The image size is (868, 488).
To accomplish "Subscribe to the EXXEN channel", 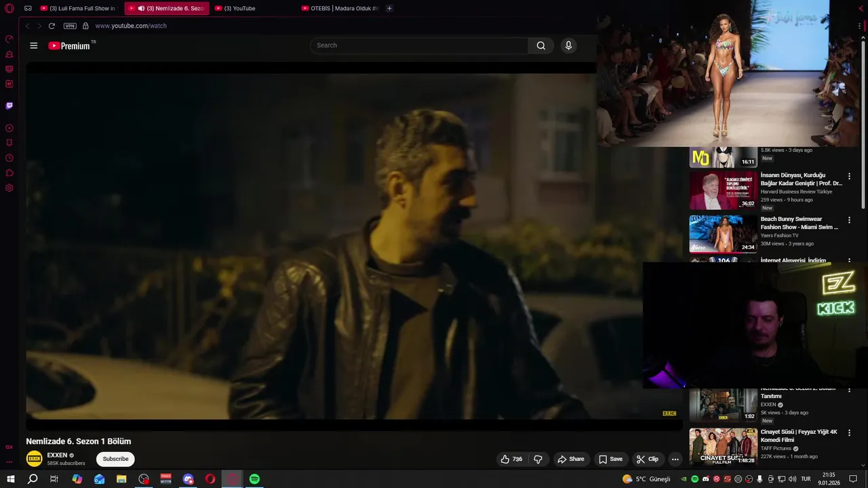I will [x=115, y=459].
